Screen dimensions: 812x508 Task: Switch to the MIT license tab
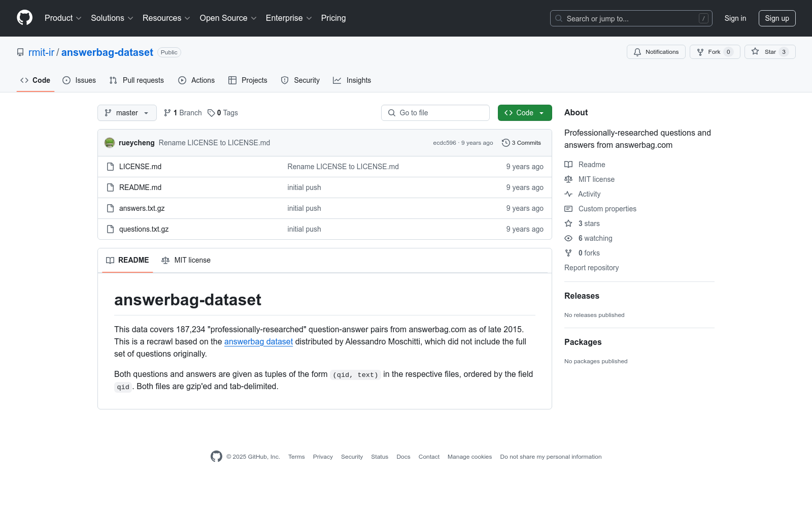186,260
